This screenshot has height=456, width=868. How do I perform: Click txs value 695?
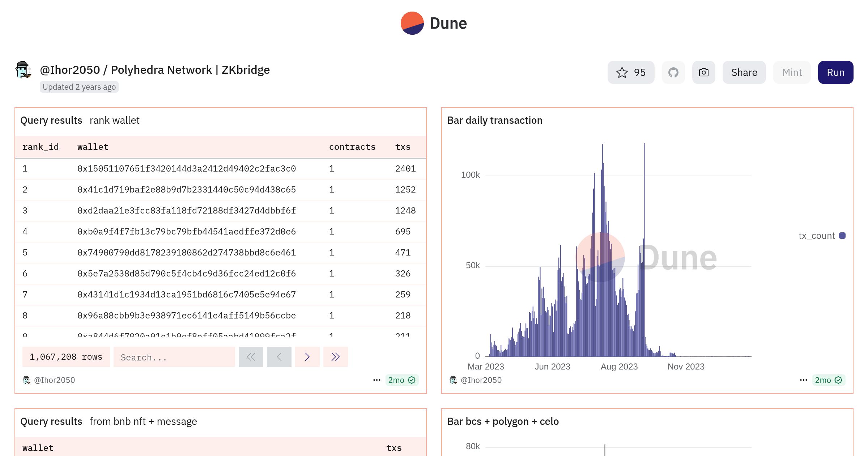[403, 232]
